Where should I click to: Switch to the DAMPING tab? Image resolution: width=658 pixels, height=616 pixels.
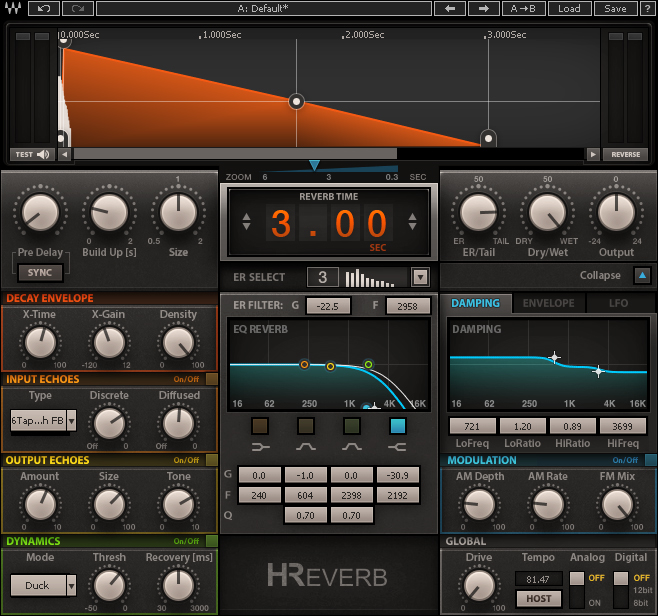click(476, 303)
